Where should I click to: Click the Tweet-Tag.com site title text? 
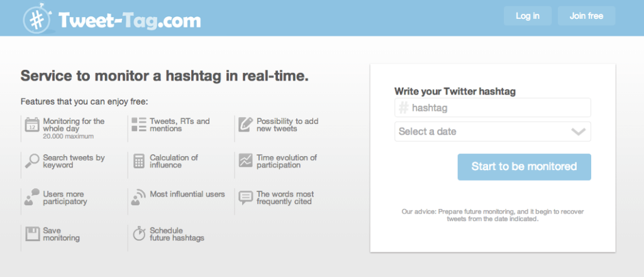click(x=130, y=20)
